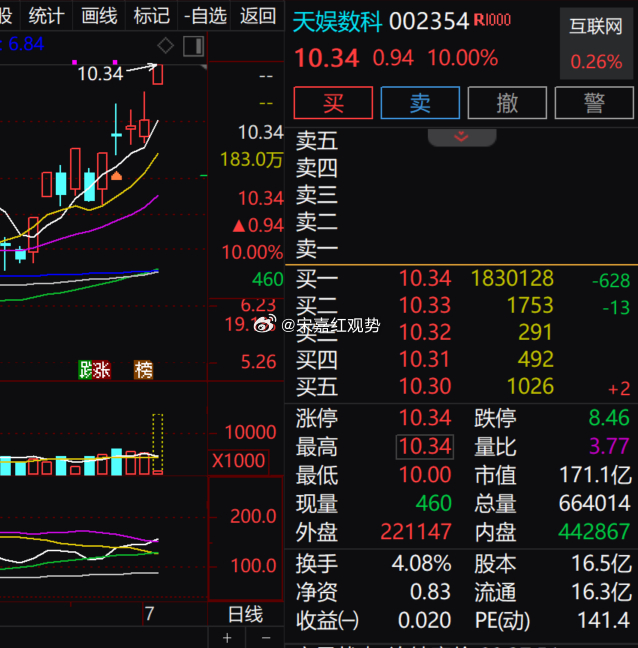Click 买四 price 10.31
This screenshot has height=648, width=638.
(x=425, y=359)
